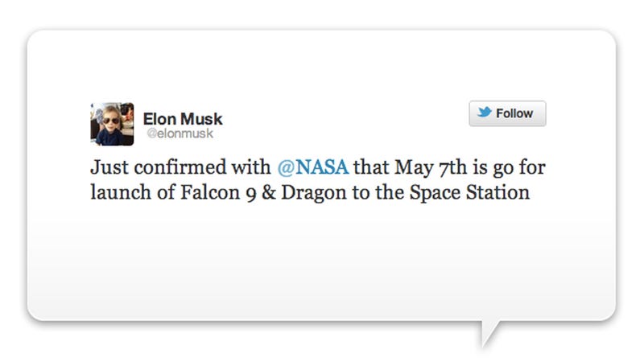Click the ampersand symbol in the tweet
Image resolution: width=644 pixels, height=362 pixels.
pyautogui.click(x=269, y=192)
